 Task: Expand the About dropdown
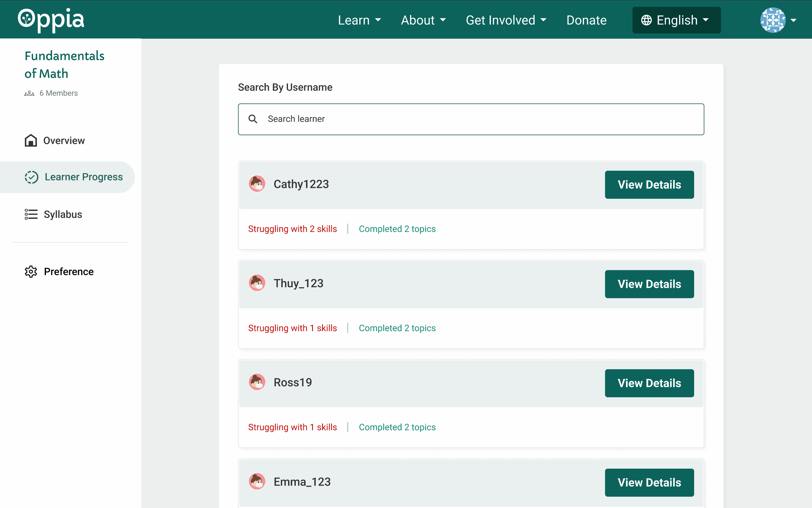point(423,20)
